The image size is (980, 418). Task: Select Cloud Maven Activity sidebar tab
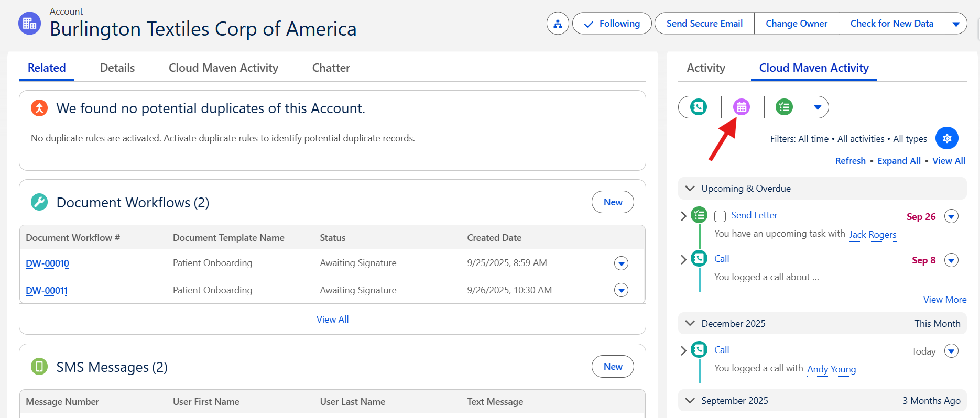pyautogui.click(x=814, y=68)
